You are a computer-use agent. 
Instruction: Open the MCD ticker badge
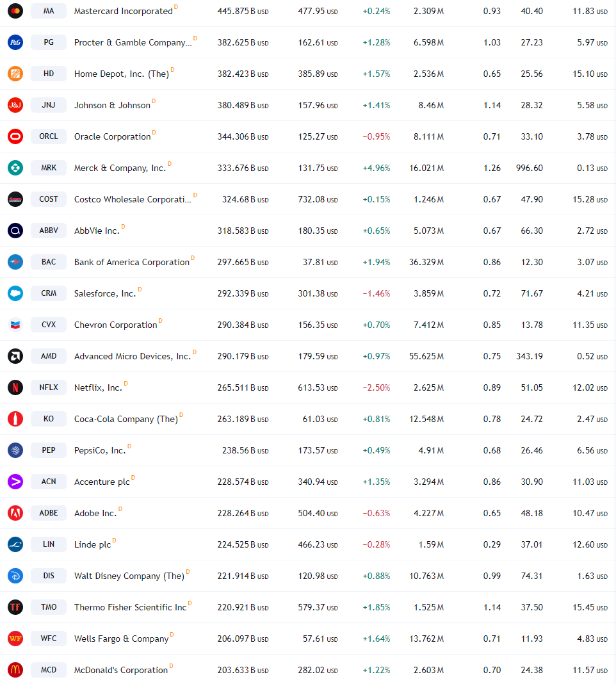click(x=49, y=670)
